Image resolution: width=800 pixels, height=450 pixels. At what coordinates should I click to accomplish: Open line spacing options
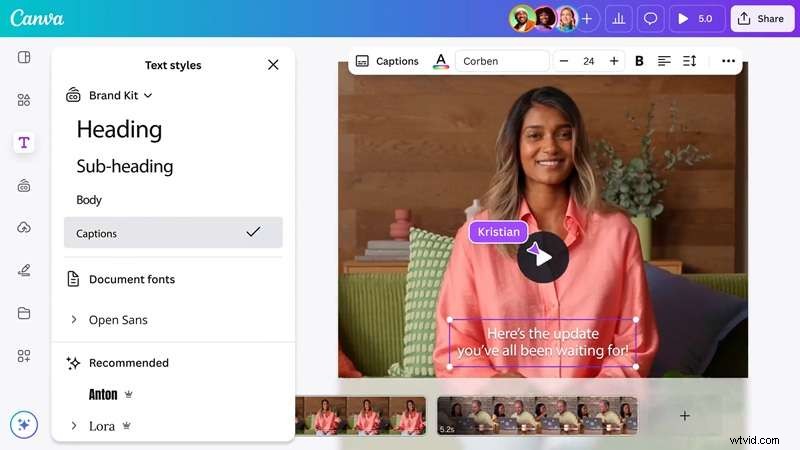coord(689,61)
